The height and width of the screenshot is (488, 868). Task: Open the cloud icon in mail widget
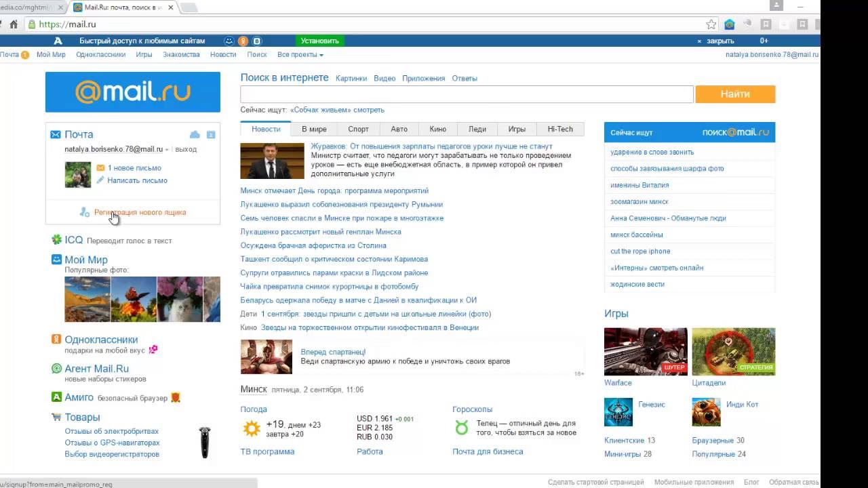[195, 135]
